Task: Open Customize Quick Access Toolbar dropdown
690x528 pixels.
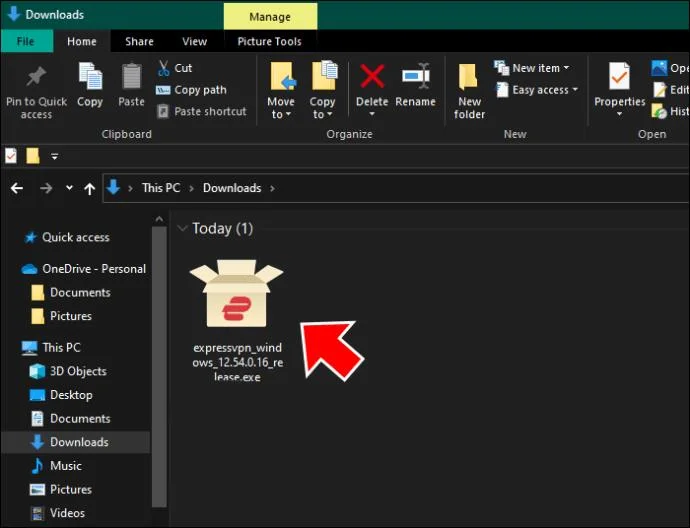Action: [x=55, y=156]
